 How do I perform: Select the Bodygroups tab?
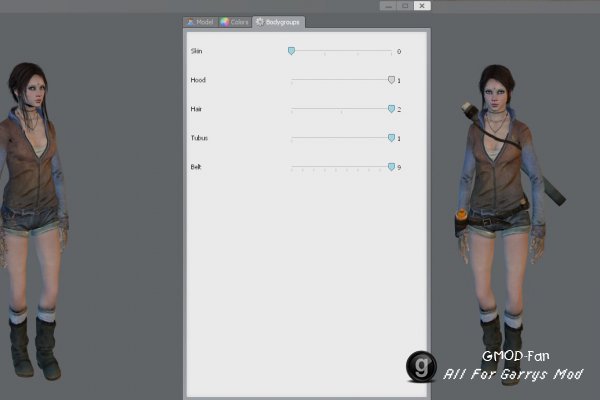point(279,22)
